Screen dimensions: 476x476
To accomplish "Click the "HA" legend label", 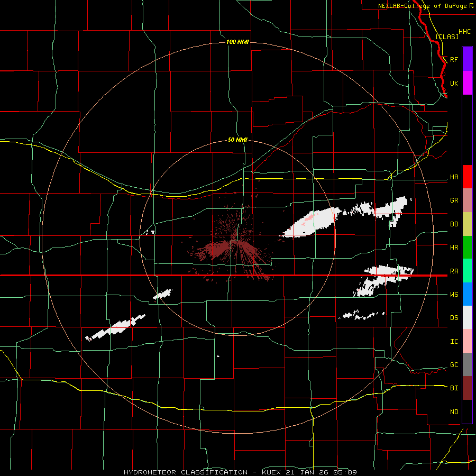I will 454,177.
